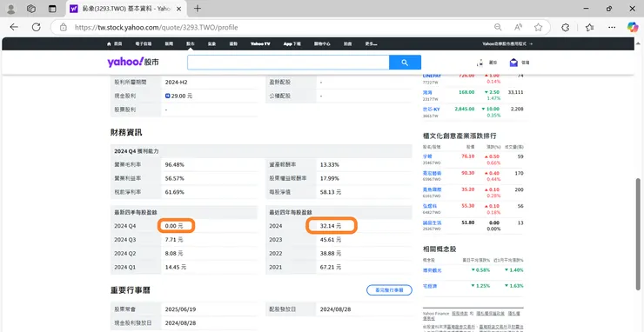Click the 96.48% gross margin value

pos(175,164)
